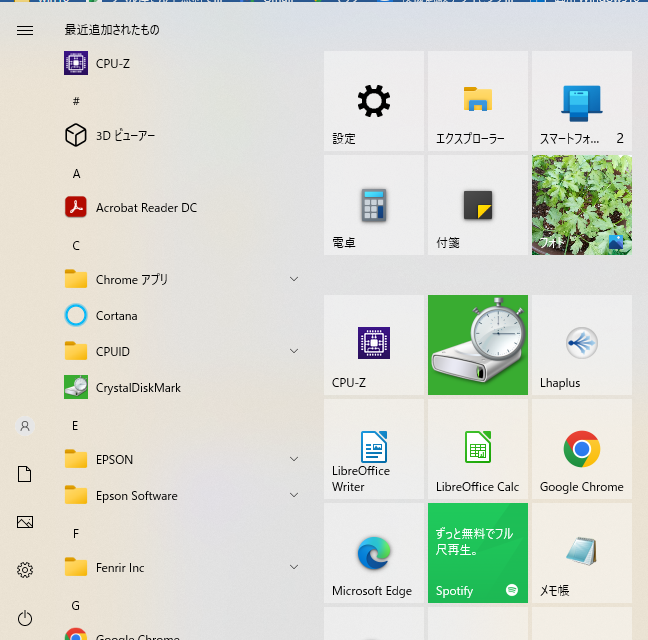Open the hamburger expand menu

click(x=25, y=30)
